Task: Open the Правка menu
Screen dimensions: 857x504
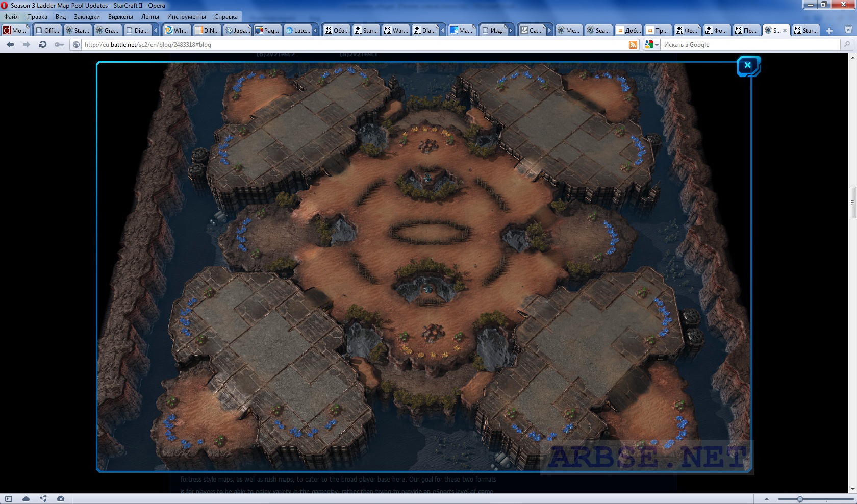Action: (x=37, y=17)
